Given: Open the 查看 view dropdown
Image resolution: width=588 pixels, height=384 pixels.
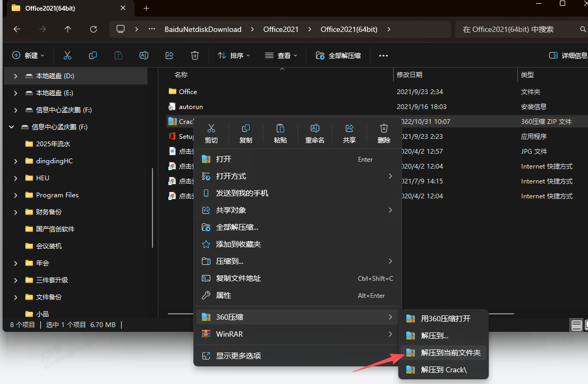Looking at the screenshot, I should [282, 55].
